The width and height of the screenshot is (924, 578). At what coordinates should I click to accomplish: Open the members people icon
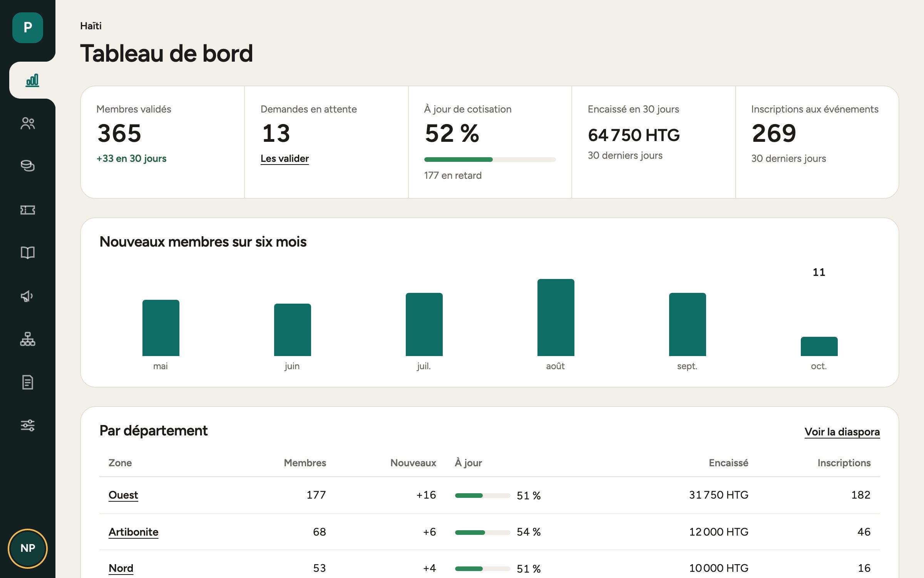(28, 123)
